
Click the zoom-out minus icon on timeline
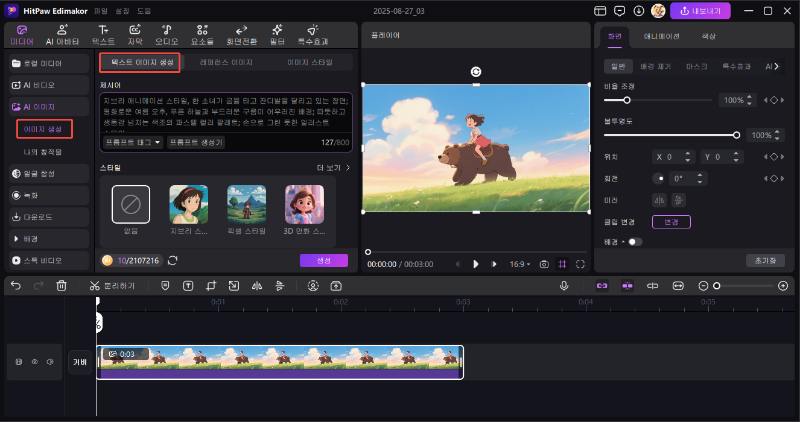703,286
